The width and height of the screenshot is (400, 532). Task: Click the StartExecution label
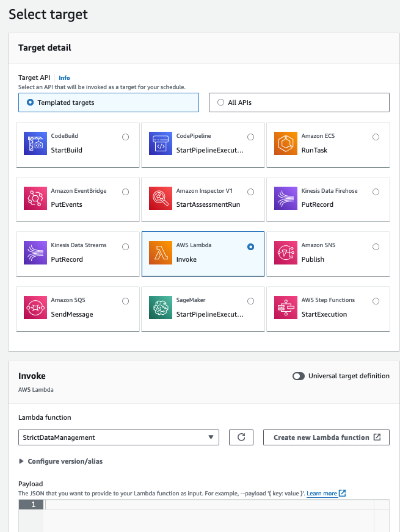pyautogui.click(x=324, y=315)
